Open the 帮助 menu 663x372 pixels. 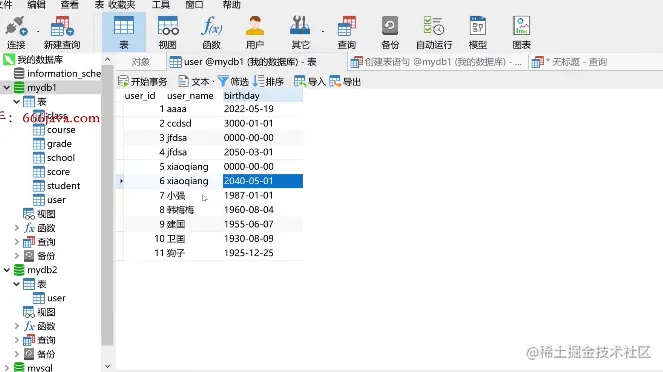tap(231, 5)
